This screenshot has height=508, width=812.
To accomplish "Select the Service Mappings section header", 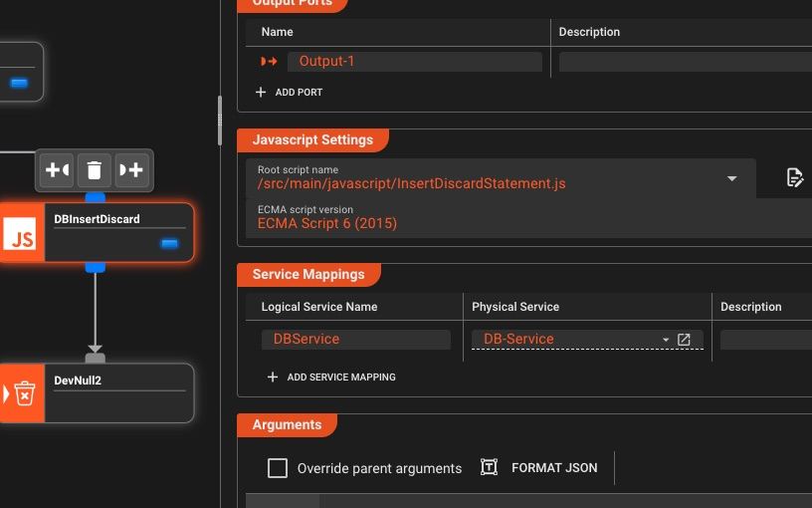I will tap(308, 275).
